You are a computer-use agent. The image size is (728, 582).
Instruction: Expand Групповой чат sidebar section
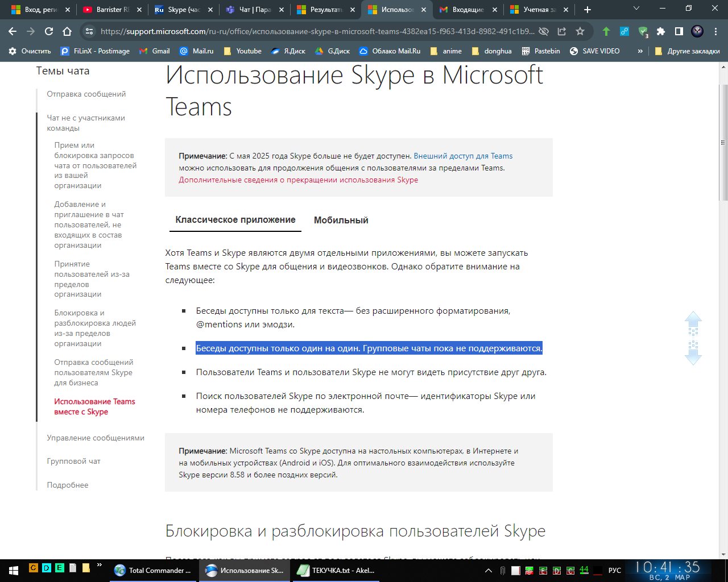coord(73,461)
